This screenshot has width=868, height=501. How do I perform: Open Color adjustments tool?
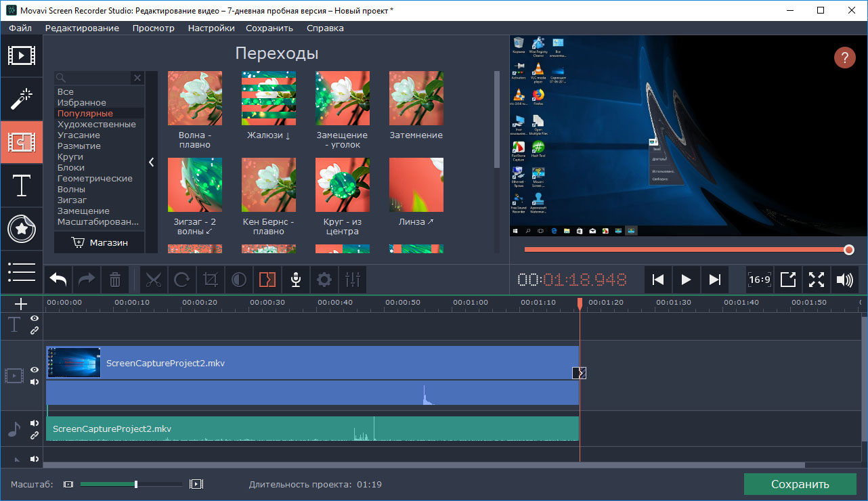(238, 280)
